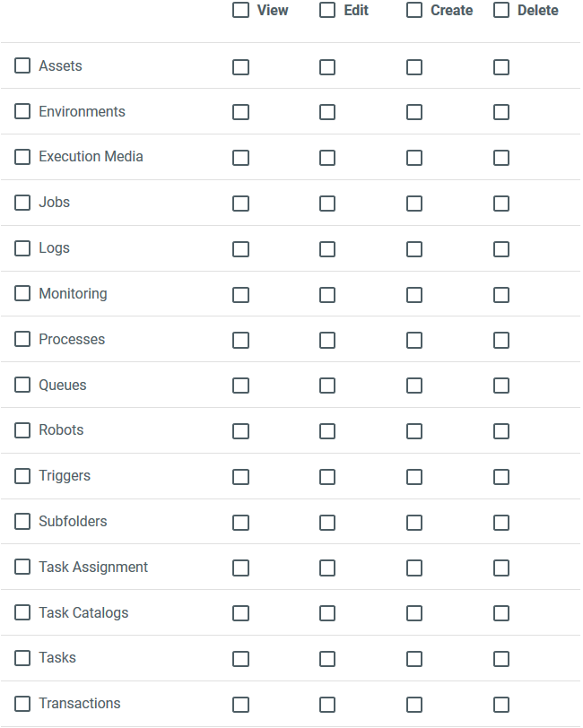This screenshot has width=583, height=728.
Task: Tick Create permission for Tasks
Action: [414, 659]
